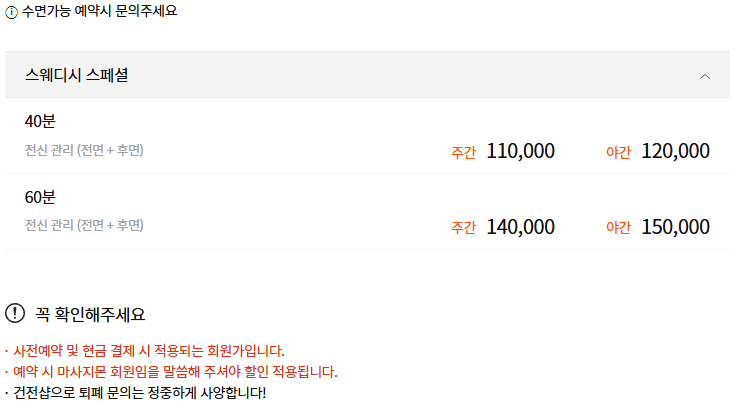Select the 60분 course title
The image size is (738, 403).
(40, 197)
